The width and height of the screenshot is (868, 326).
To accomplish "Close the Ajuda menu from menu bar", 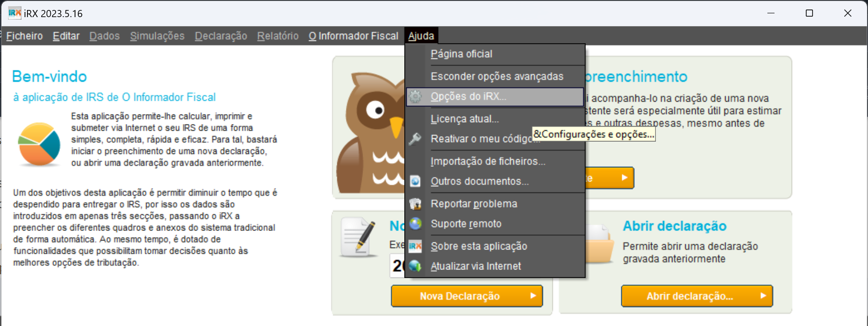I will pos(421,36).
